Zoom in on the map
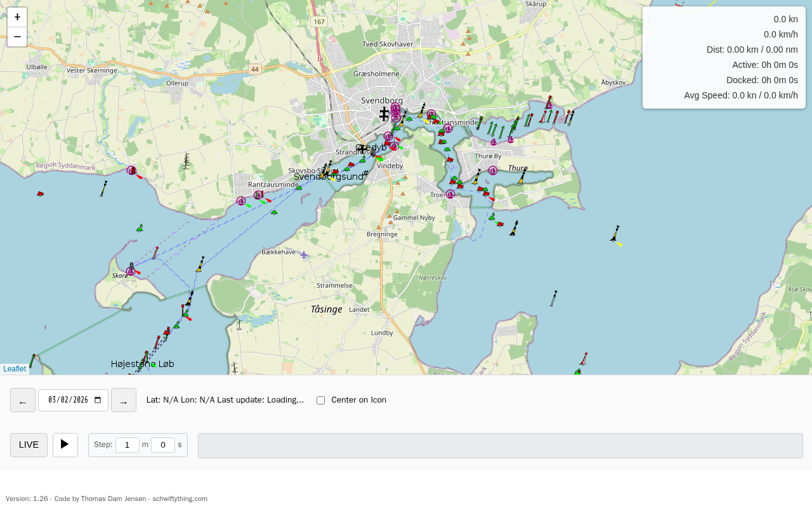812x508 pixels. tap(17, 17)
